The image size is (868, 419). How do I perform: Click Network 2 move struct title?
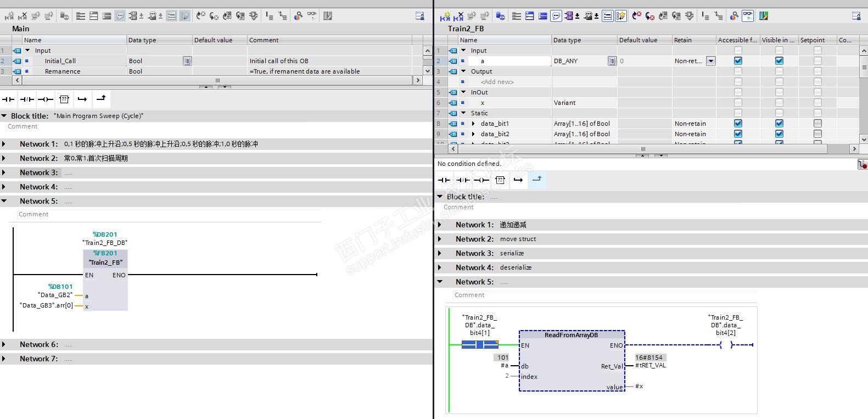click(x=518, y=239)
